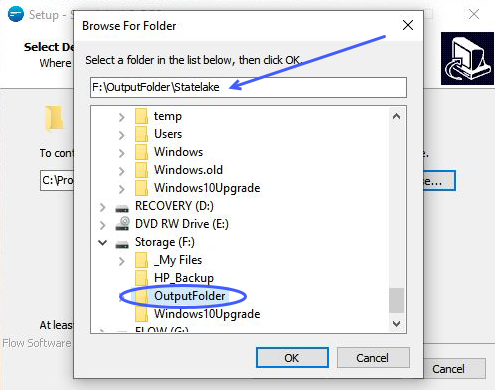Select the lower Windows10Upgrade folder under Storage
This screenshot has width=495, height=390.
[x=207, y=314]
